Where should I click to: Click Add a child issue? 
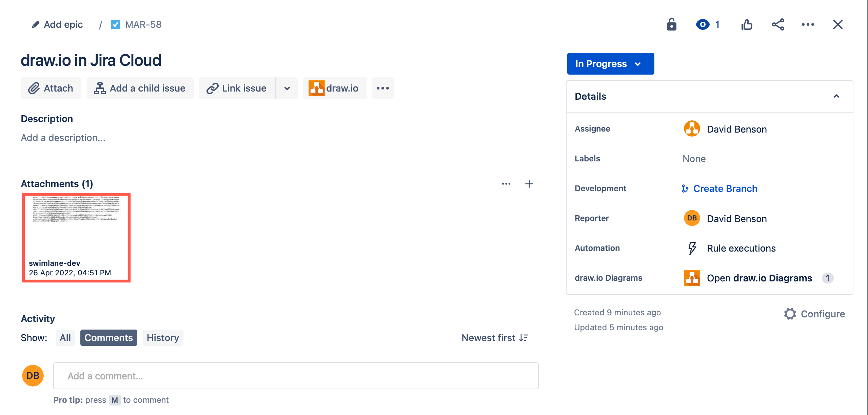[140, 88]
